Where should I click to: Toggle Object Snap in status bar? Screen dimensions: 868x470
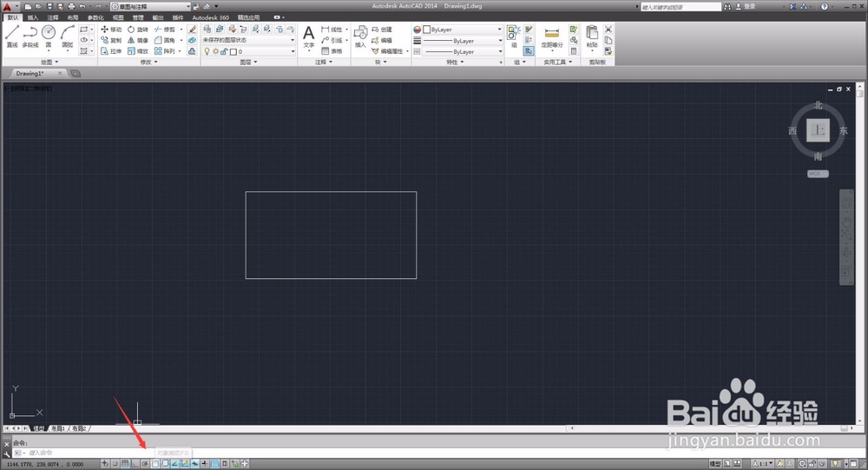click(155, 464)
